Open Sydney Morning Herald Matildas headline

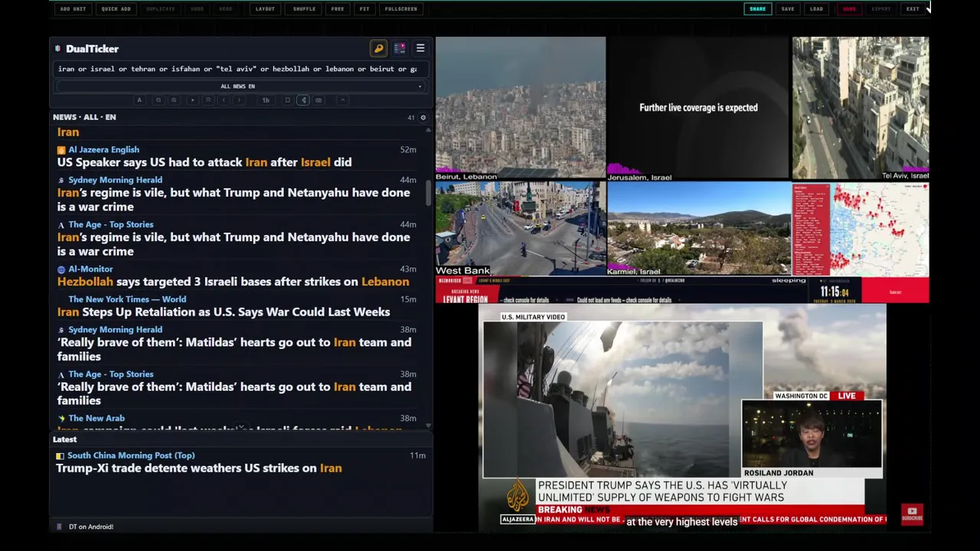(234, 349)
